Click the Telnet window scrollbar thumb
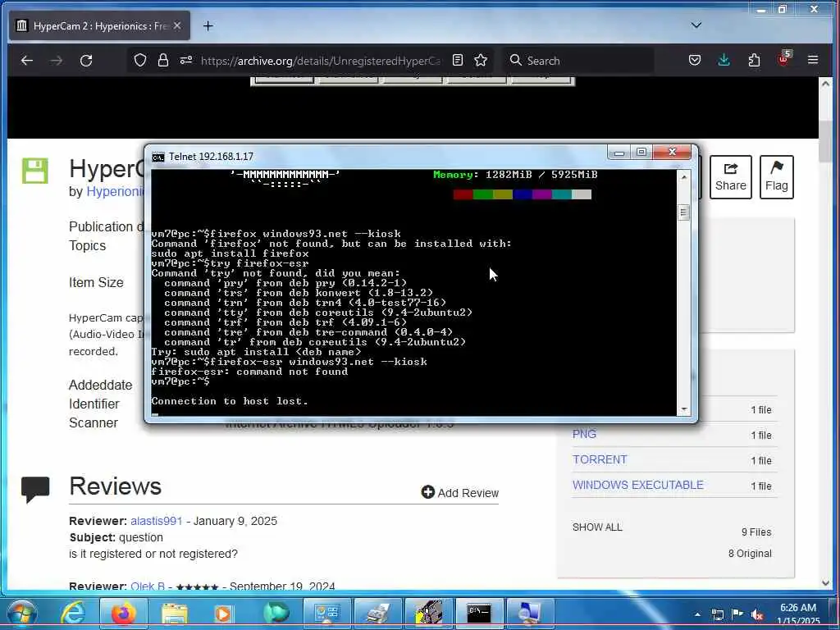This screenshot has height=630, width=840. (683, 212)
